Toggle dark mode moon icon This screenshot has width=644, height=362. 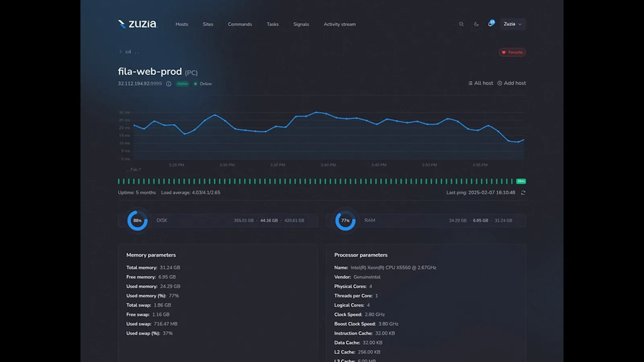coord(476,24)
